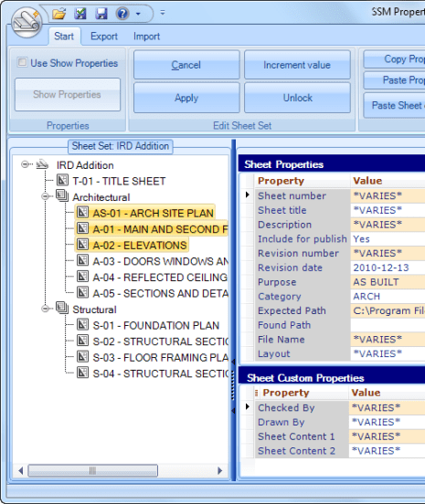The height and width of the screenshot is (504, 425).
Task: Collapse the Architectural subset node
Action: pyautogui.click(x=46, y=196)
